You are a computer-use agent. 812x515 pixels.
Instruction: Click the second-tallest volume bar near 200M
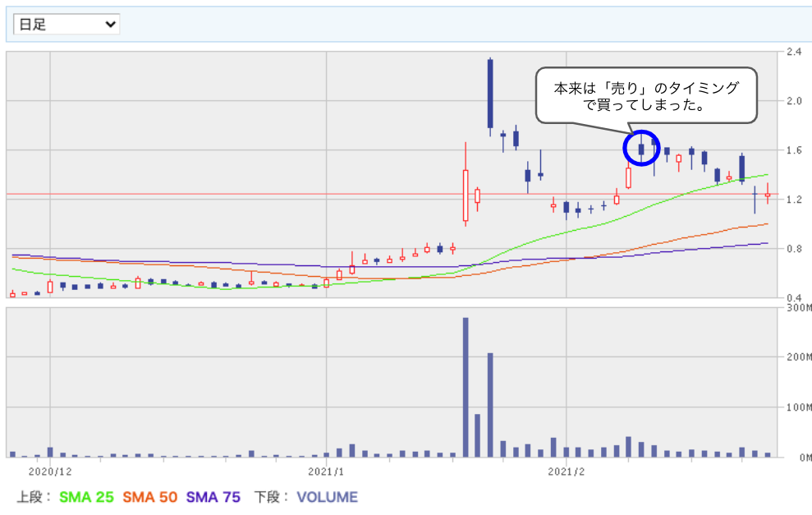(x=490, y=405)
